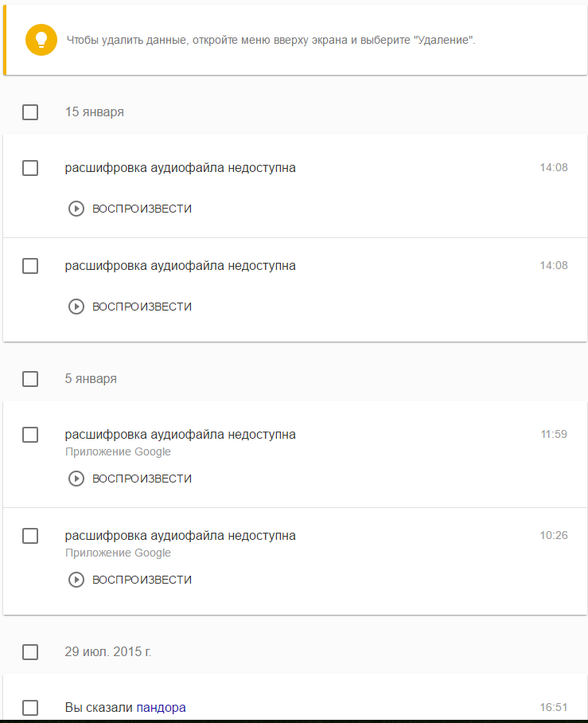Play second 14:08 audio recording
The image size is (588, 723).
click(130, 307)
